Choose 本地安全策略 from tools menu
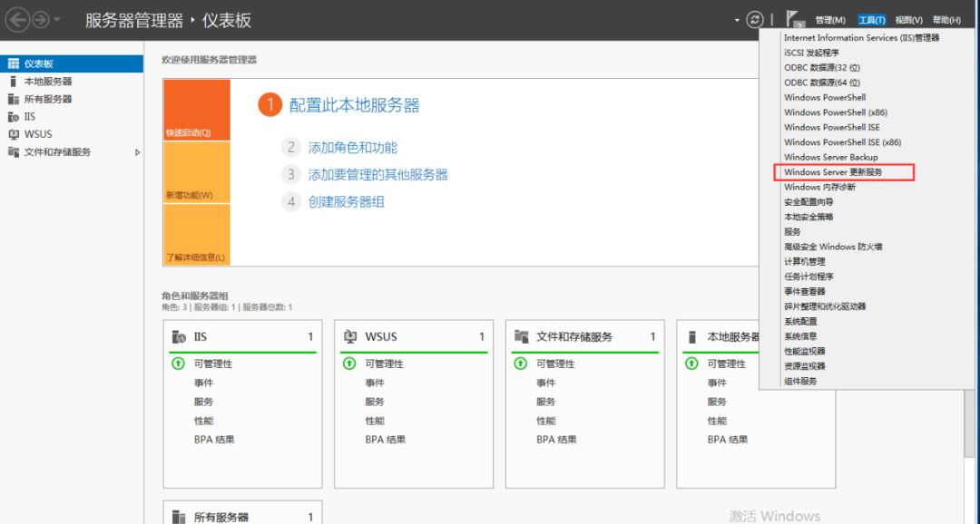This screenshot has height=524, width=980. [x=808, y=217]
